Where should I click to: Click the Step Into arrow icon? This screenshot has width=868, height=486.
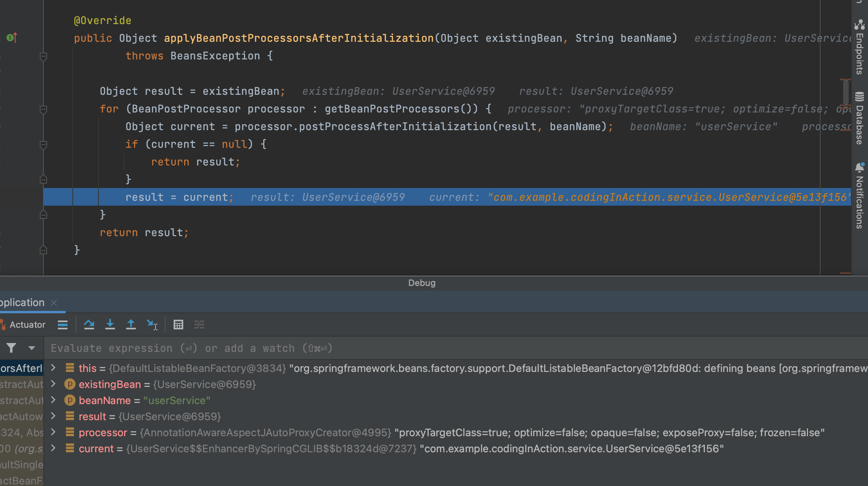click(x=110, y=325)
